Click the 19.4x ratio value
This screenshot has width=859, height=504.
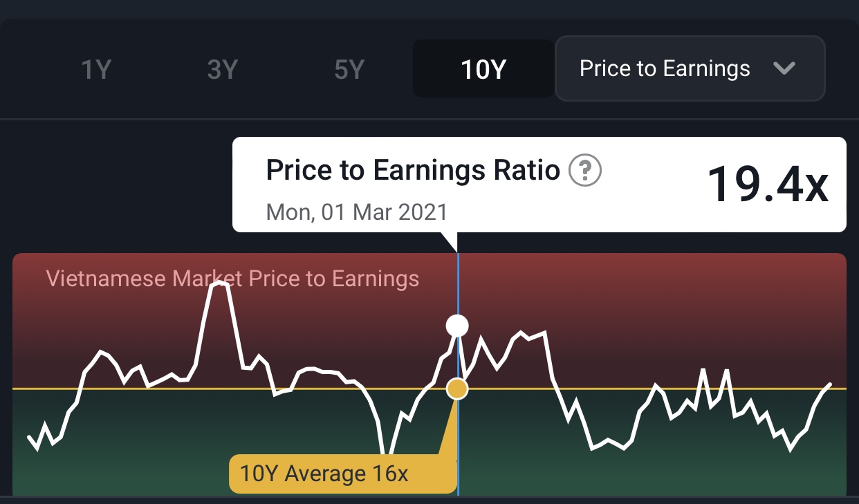[x=767, y=184]
